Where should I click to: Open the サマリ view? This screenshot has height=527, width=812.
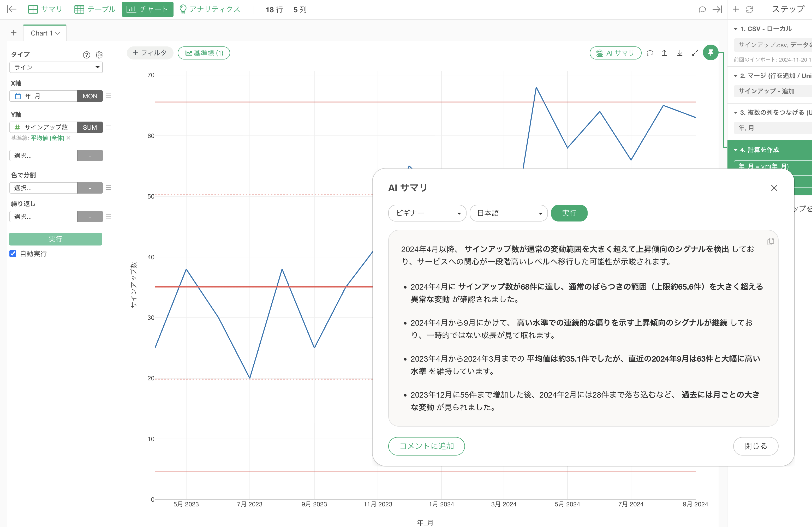point(45,9)
